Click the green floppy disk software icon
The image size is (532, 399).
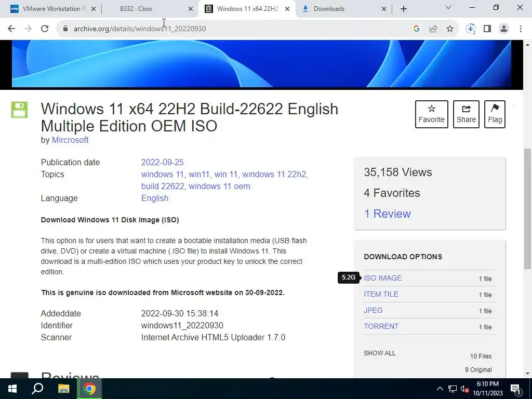click(19, 110)
